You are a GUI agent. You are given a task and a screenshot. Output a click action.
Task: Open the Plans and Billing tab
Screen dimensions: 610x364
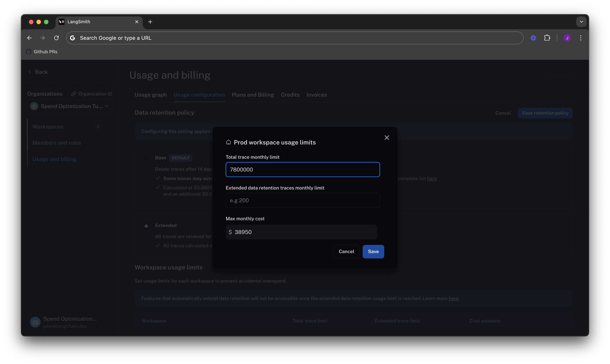253,95
